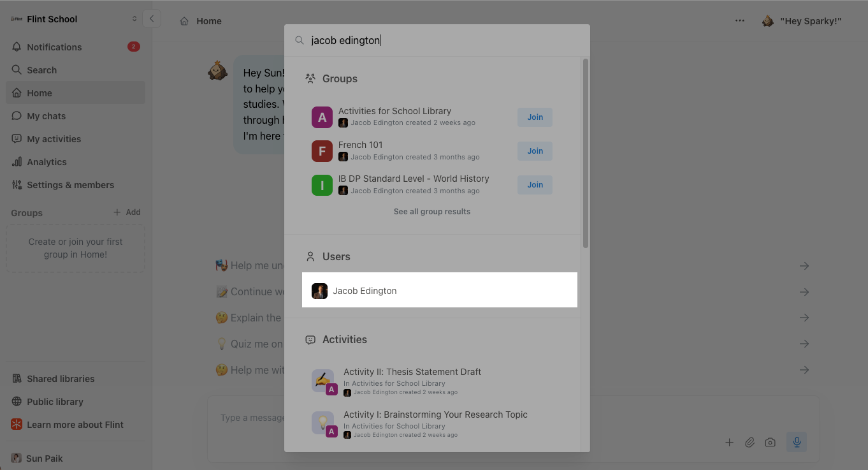The width and height of the screenshot is (868, 470).
Task: Click the Settings & members sliders icon
Action: click(17, 185)
